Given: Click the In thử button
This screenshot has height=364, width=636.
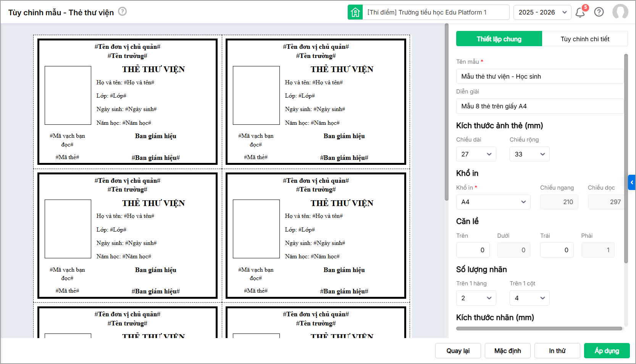Looking at the screenshot, I should pyautogui.click(x=557, y=351).
